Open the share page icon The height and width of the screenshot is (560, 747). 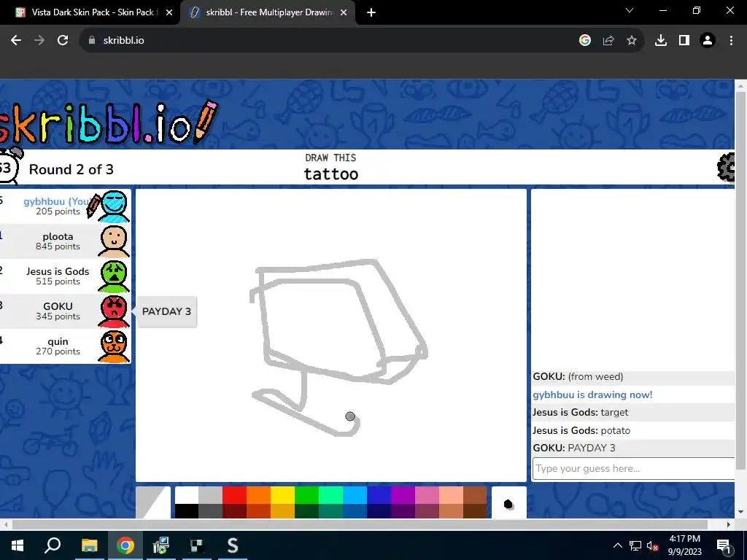[608, 41]
